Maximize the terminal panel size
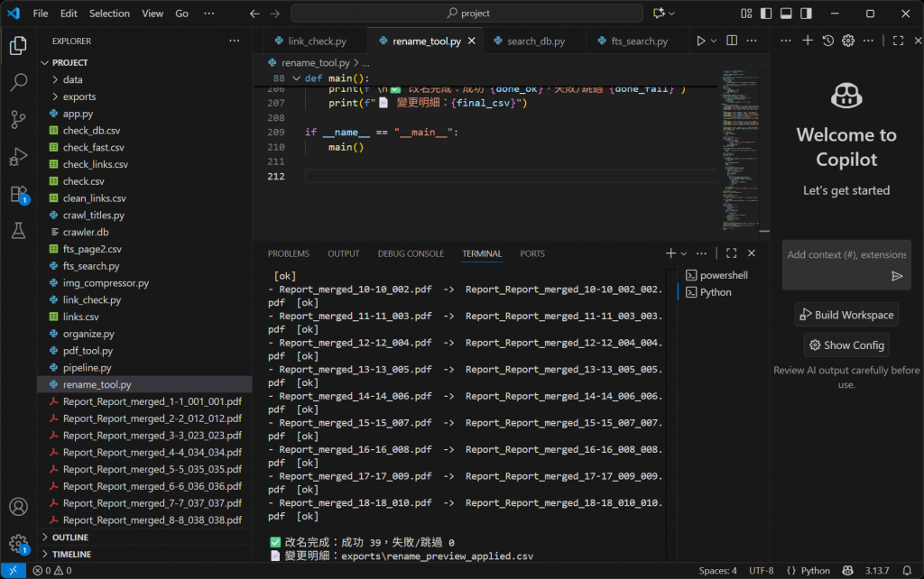The height and width of the screenshot is (579, 924). tap(732, 253)
